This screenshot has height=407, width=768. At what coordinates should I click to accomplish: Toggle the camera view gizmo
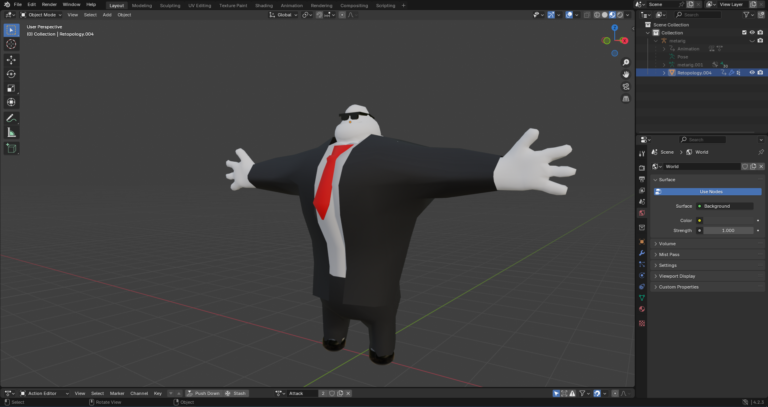tap(625, 87)
